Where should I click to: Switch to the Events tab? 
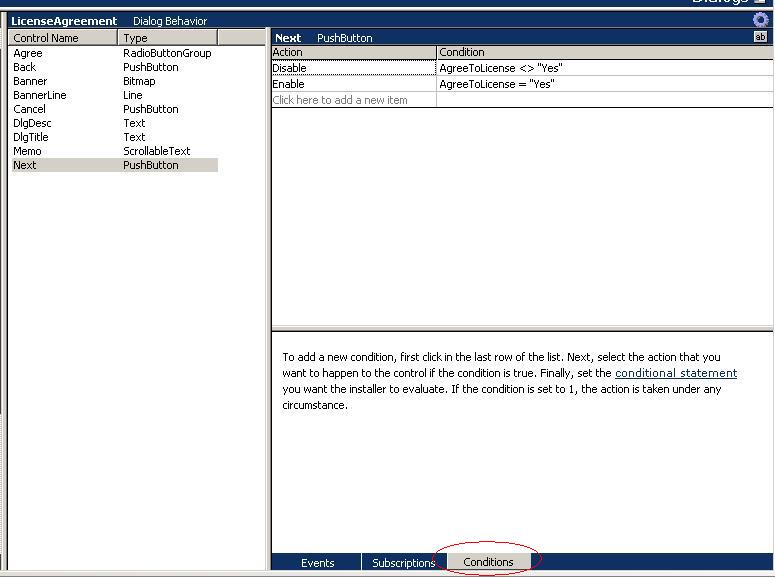click(x=317, y=562)
